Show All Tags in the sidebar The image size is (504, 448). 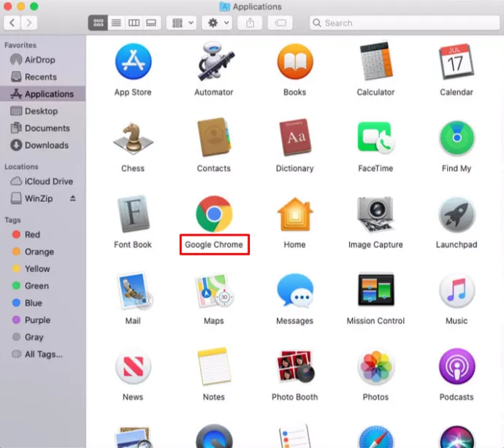pos(43,354)
